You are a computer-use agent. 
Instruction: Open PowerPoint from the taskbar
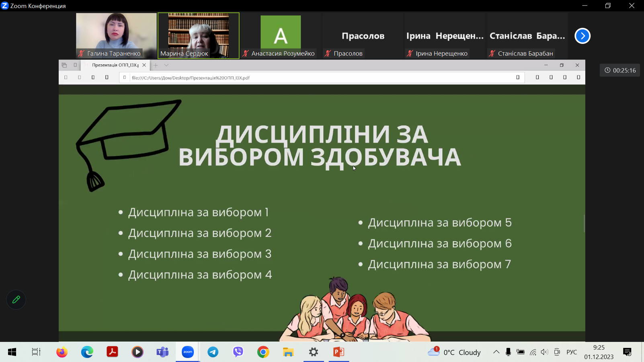338,352
